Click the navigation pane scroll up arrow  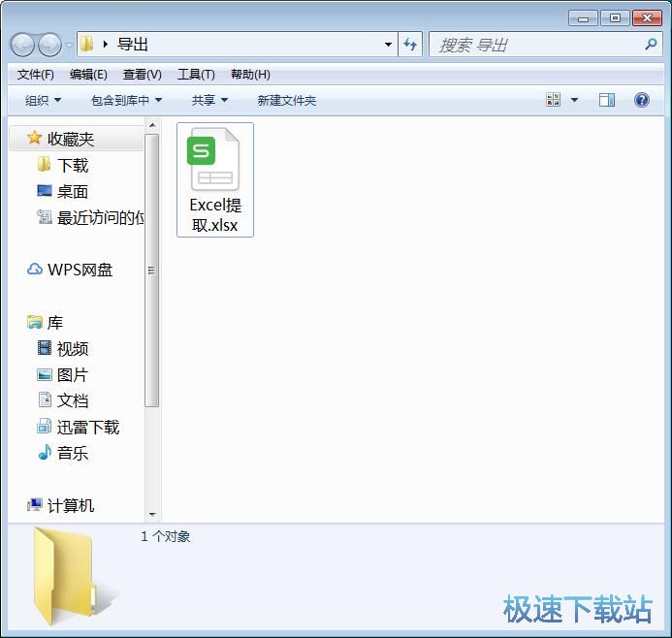(x=151, y=125)
